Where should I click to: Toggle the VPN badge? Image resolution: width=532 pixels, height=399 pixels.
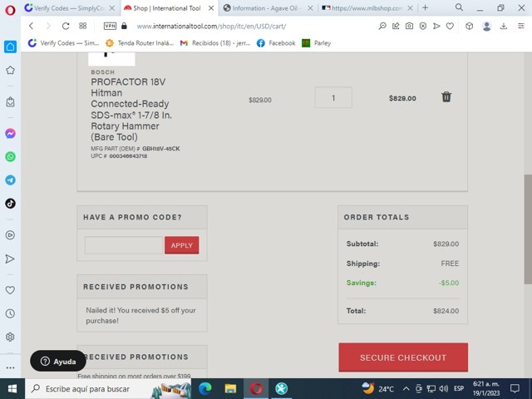pos(110,26)
